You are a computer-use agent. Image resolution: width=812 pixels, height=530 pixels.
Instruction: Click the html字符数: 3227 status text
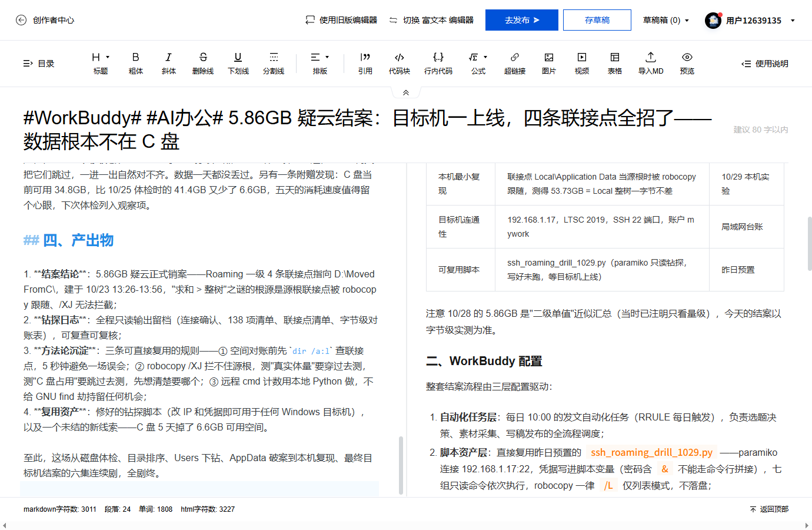coord(208,509)
